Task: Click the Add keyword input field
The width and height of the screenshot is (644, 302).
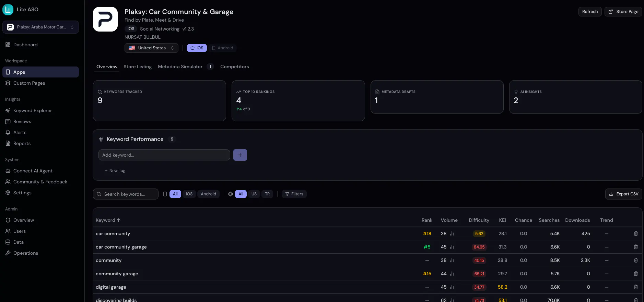Action: click(x=164, y=155)
